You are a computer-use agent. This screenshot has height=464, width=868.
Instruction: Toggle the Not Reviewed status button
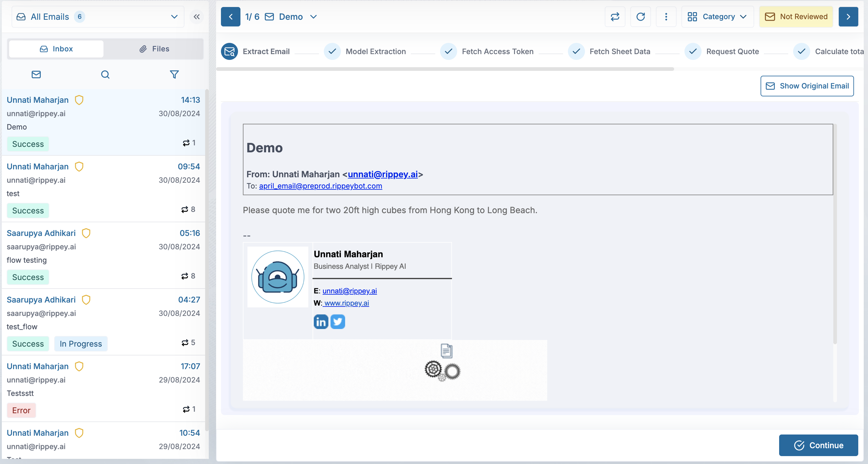point(796,17)
